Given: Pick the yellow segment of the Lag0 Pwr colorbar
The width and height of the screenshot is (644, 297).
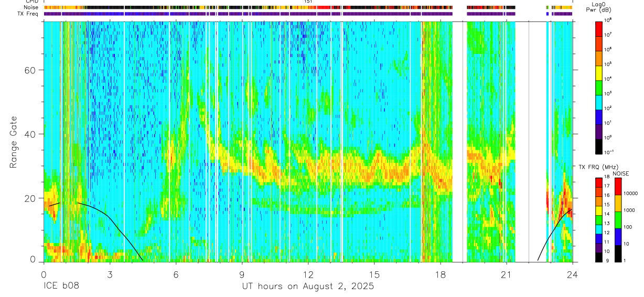Looking at the screenshot, I should pyautogui.click(x=599, y=72).
